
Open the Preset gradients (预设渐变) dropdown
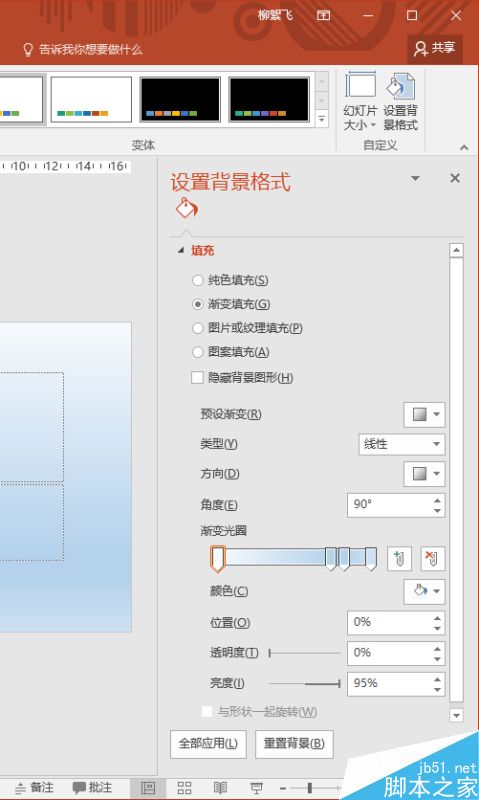(424, 415)
